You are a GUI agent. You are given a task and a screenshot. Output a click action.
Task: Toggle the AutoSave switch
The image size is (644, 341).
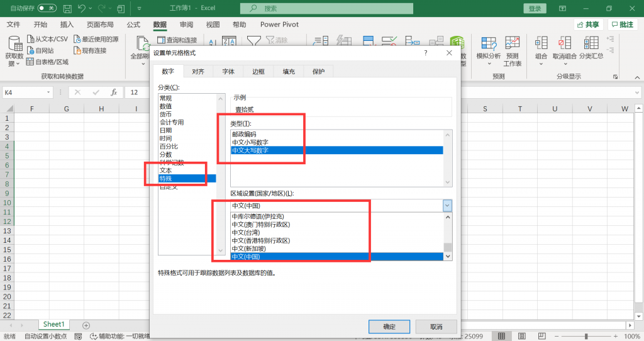tap(47, 8)
